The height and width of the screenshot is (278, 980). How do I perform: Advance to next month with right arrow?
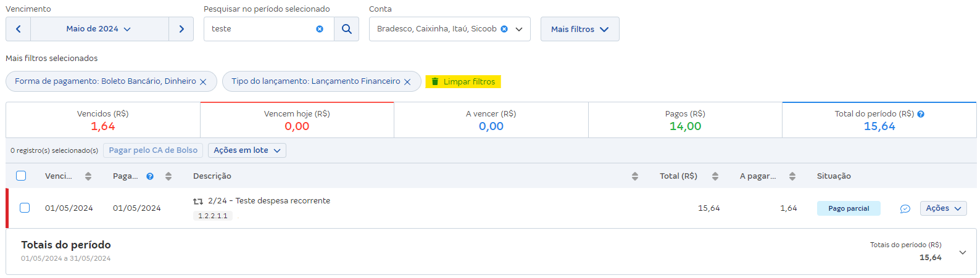[x=181, y=29]
